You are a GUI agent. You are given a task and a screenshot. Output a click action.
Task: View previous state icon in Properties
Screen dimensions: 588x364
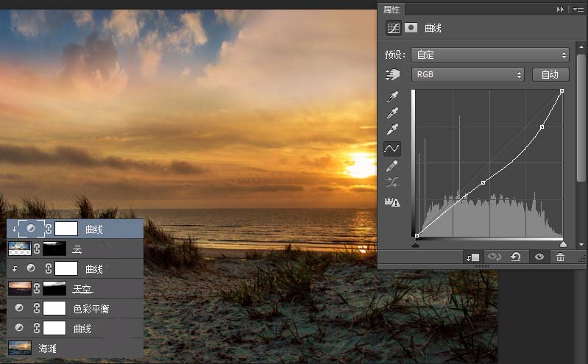494,257
